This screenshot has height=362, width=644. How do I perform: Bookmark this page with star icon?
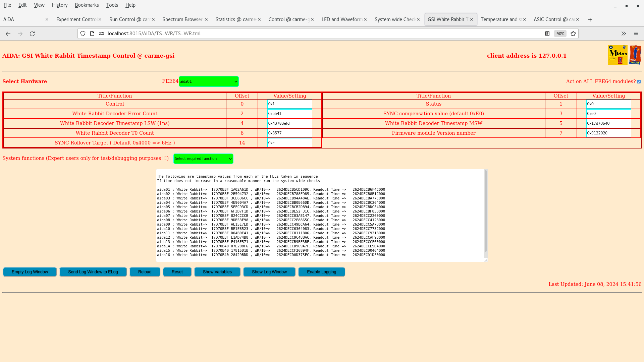coord(573,34)
